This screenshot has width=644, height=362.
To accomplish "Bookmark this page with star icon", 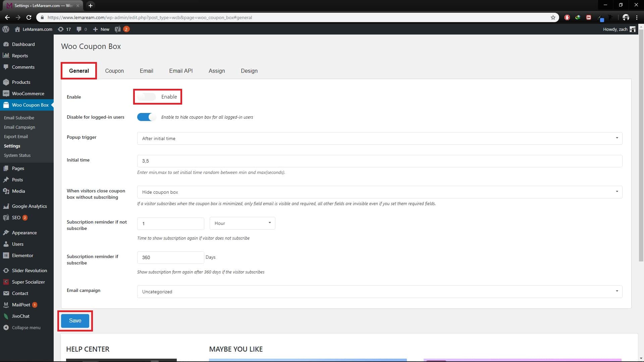I will [x=553, y=17].
